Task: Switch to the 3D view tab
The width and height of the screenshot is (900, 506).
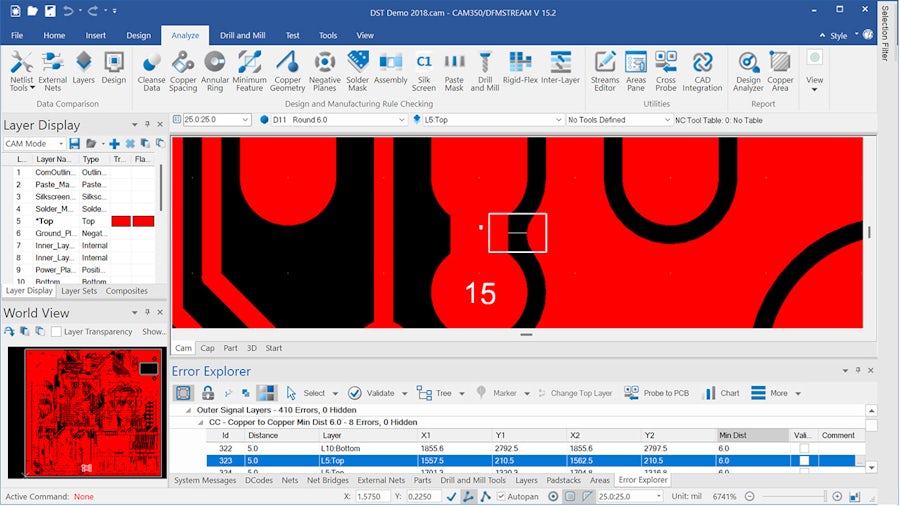Action: (x=251, y=348)
